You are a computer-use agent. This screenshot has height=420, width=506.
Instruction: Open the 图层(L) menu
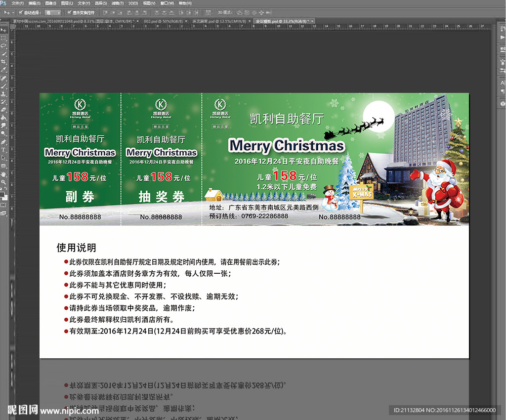64,3
